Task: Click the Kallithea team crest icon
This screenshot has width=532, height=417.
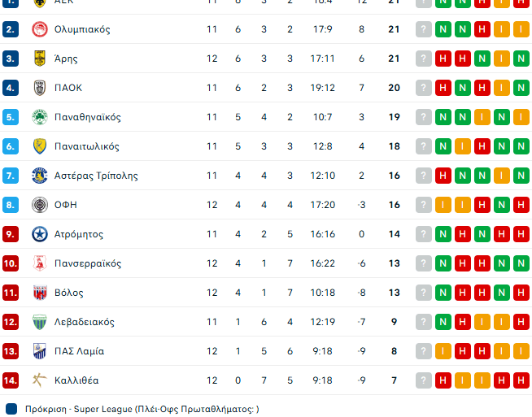Action: pyautogui.click(x=39, y=380)
